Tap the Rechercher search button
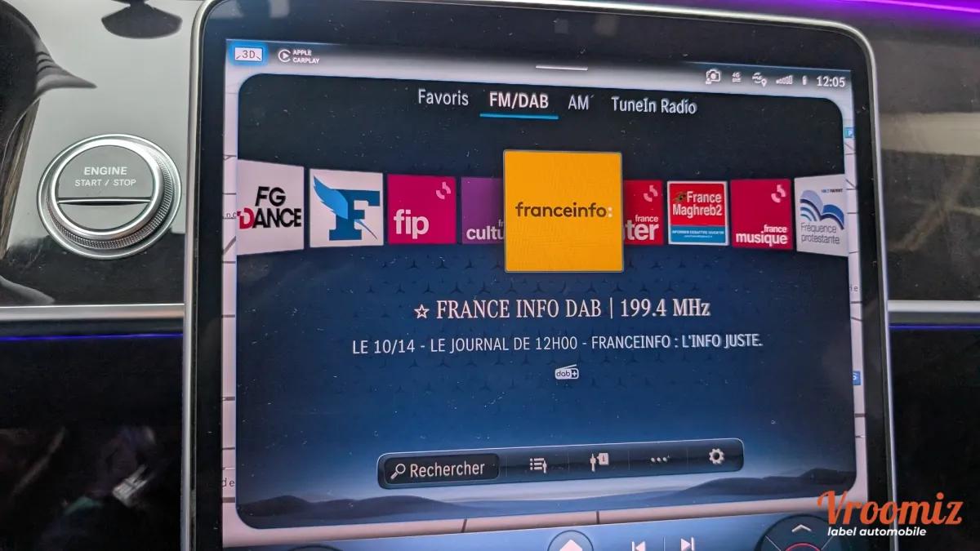This screenshot has width=980, height=551. pyautogui.click(x=439, y=469)
